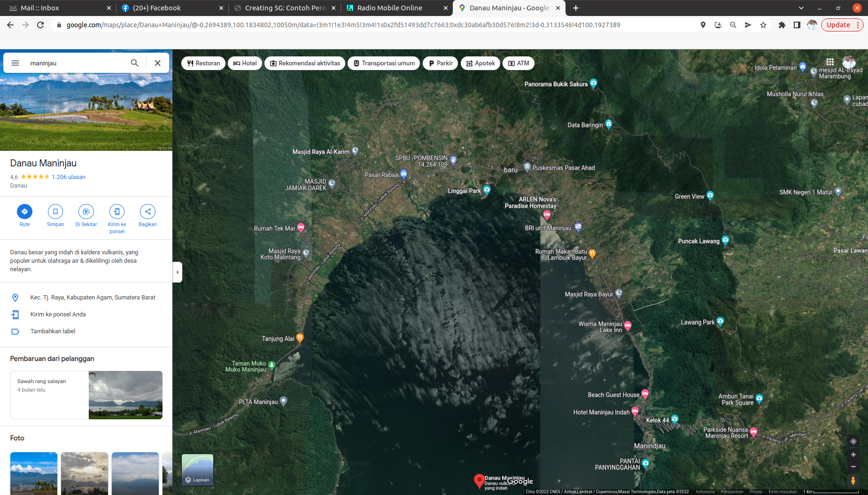The height and width of the screenshot is (495, 868).
Task: Open the 1.206 ulasan reviews link
Action: [x=69, y=177]
